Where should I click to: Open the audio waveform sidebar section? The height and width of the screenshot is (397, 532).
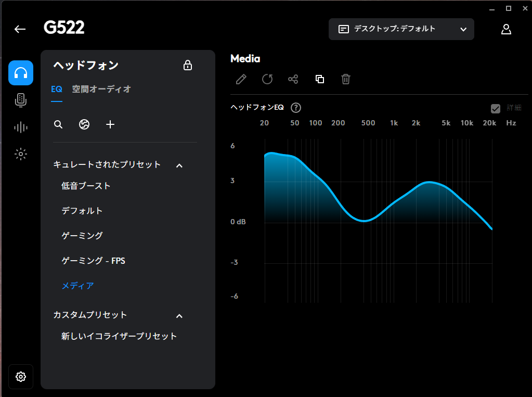[x=21, y=127]
